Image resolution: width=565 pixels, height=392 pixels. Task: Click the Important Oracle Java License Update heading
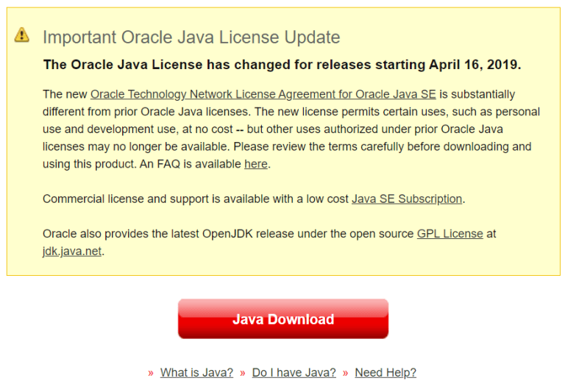pos(191,38)
